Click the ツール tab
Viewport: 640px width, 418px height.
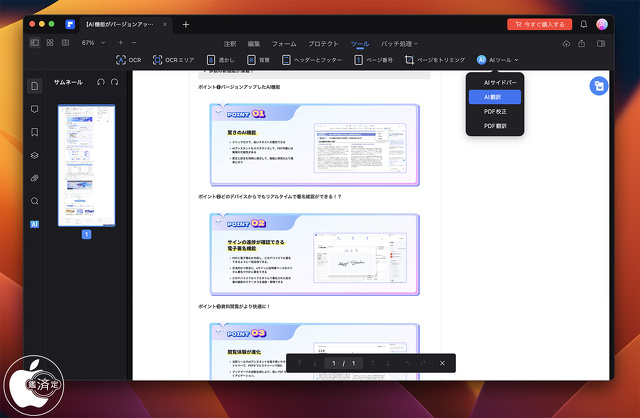[360, 44]
